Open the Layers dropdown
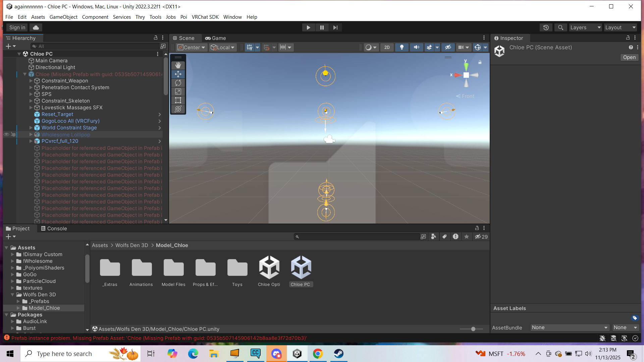Viewport: 644px width, 362px height. tap(585, 27)
